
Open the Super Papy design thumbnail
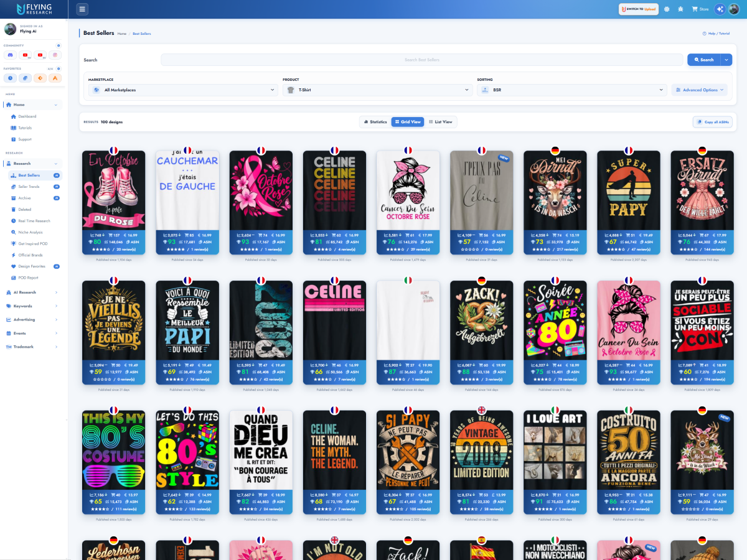[628, 190]
